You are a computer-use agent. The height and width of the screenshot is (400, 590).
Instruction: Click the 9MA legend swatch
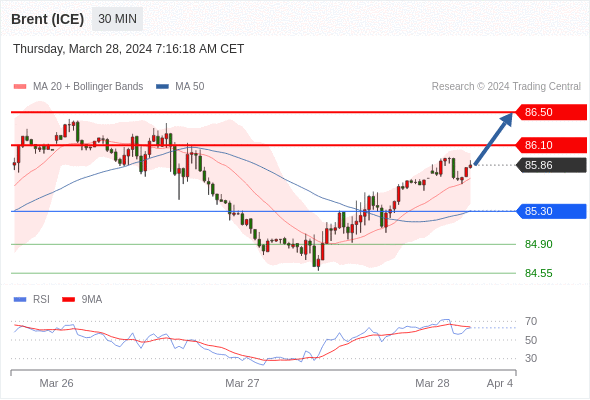point(68,300)
